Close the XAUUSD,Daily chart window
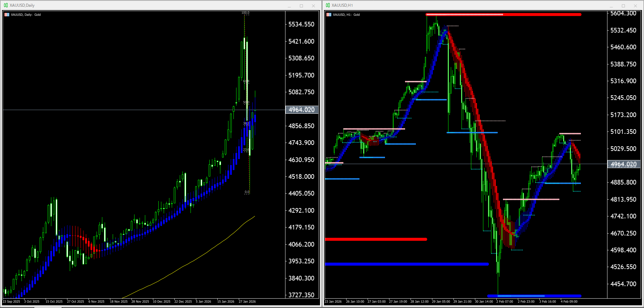 tap(313, 6)
